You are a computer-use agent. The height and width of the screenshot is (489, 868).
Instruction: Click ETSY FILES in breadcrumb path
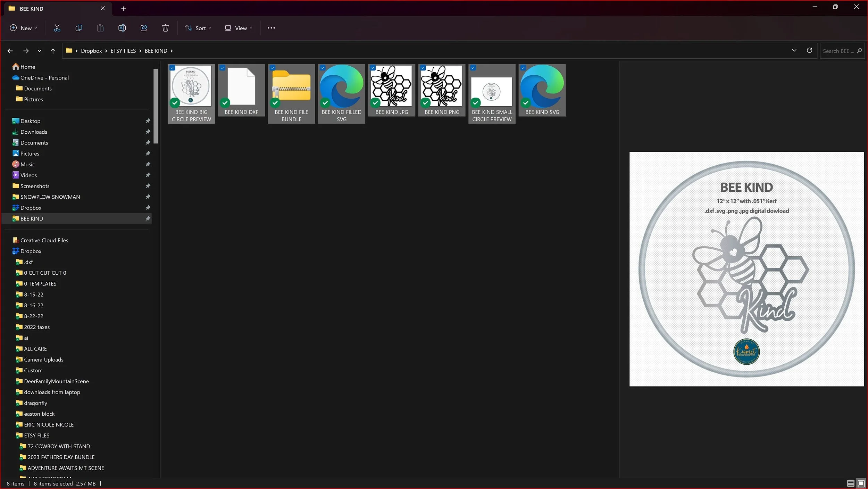(123, 51)
